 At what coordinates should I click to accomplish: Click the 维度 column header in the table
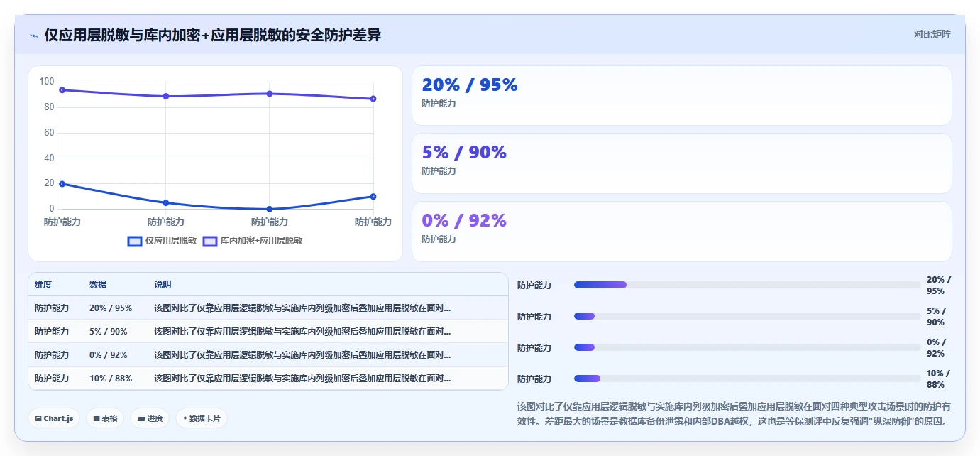pos(43,284)
